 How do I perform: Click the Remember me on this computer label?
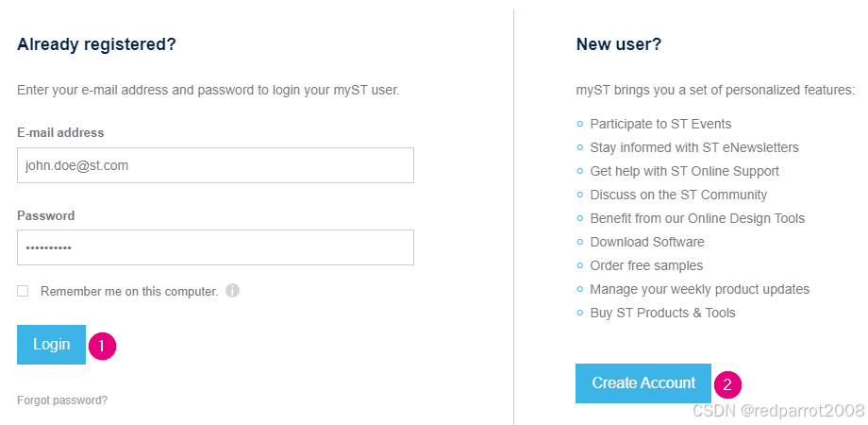tap(129, 291)
